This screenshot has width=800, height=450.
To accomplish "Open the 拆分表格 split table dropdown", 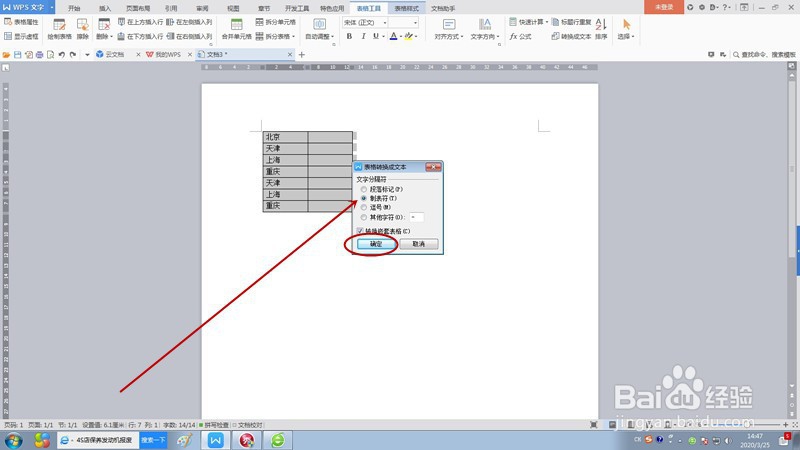I will pos(276,36).
